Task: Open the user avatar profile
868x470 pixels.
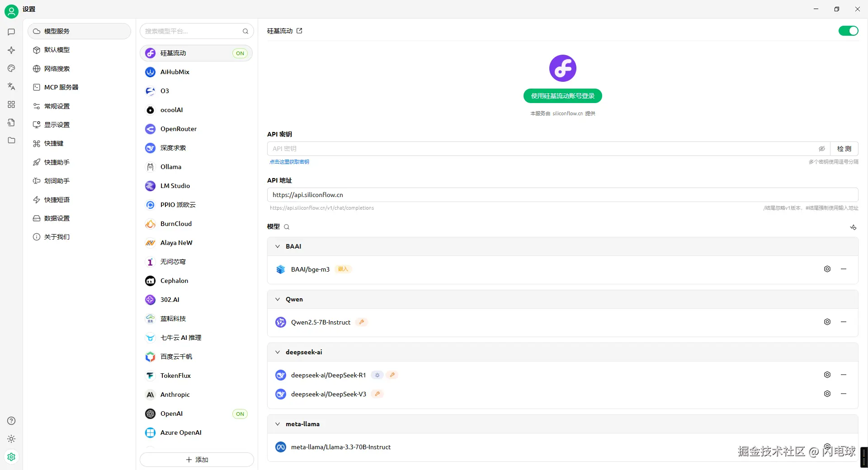Action: [11, 11]
